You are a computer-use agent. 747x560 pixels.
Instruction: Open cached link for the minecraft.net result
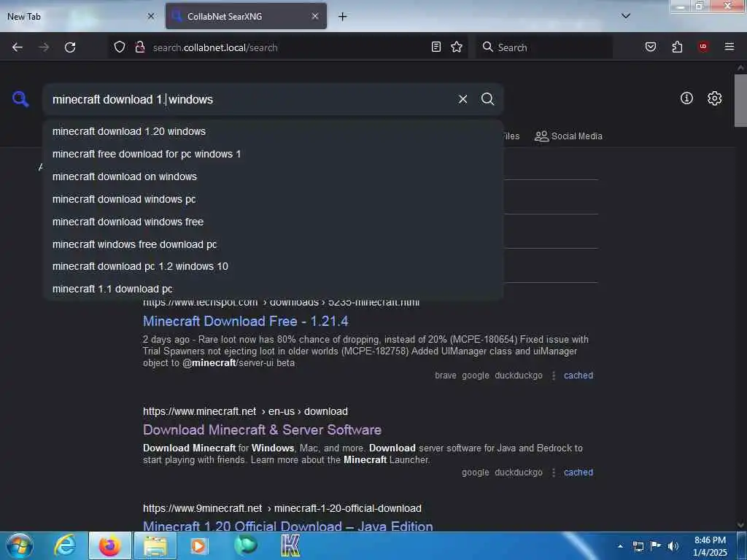578,472
